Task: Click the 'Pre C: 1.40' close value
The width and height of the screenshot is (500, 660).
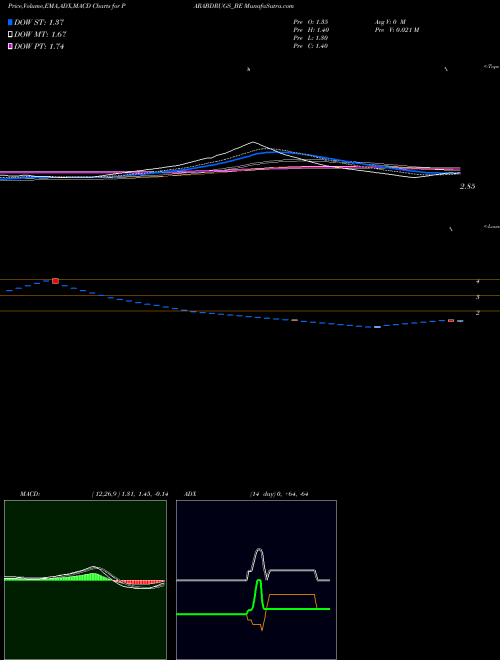Action: [311, 46]
